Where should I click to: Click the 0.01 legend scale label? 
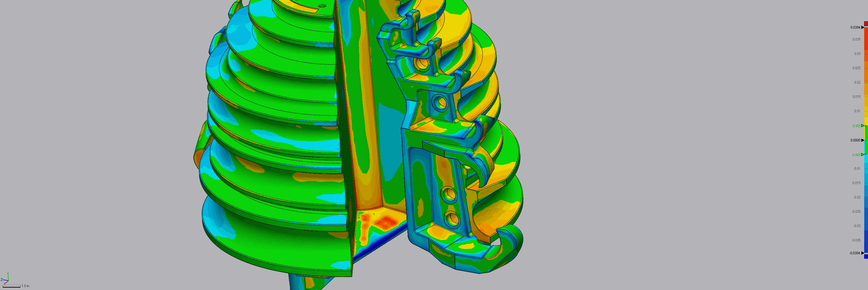click(x=857, y=111)
